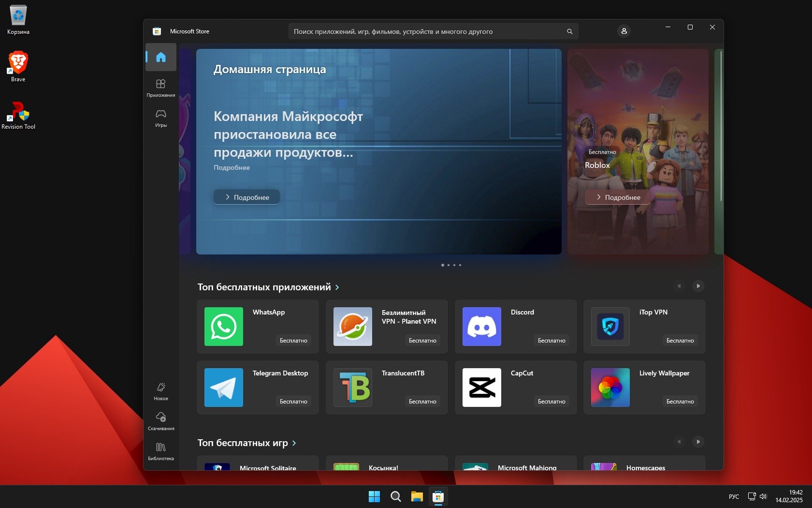Open File Explorer from the taskbar

click(x=417, y=497)
